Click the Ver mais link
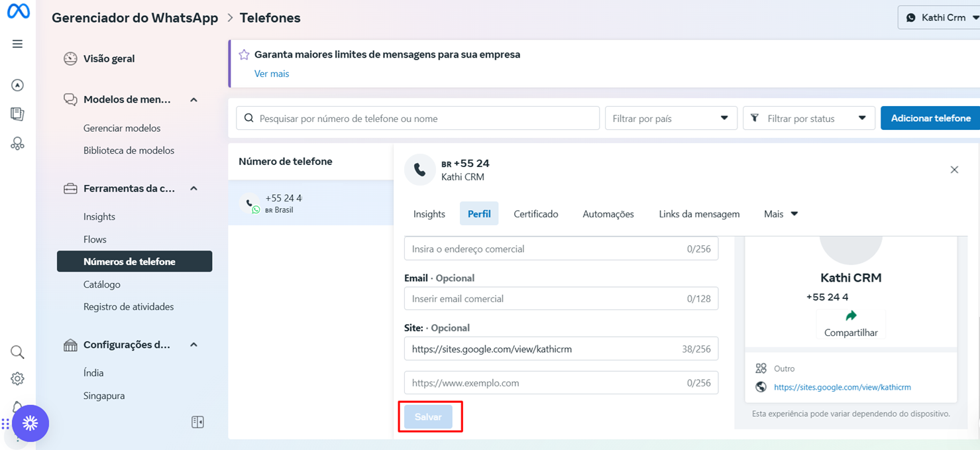Image resolution: width=980 pixels, height=450 pixels. [x=272, y=74]
